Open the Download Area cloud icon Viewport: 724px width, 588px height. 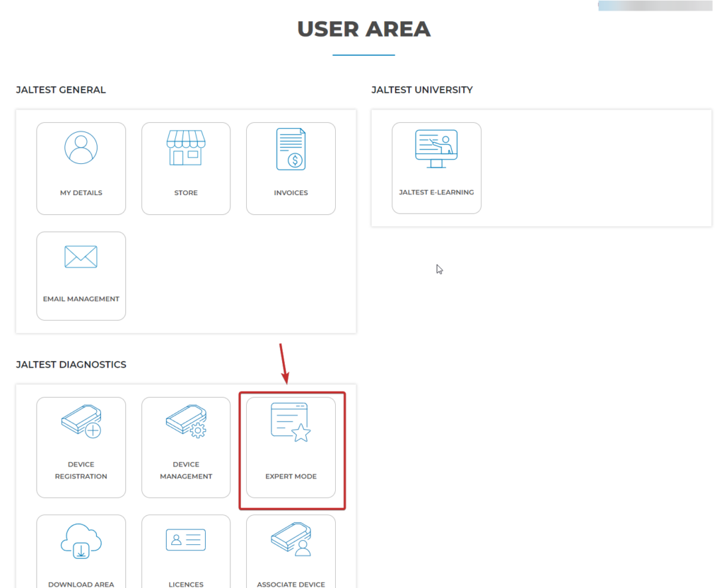pos(81,541)
